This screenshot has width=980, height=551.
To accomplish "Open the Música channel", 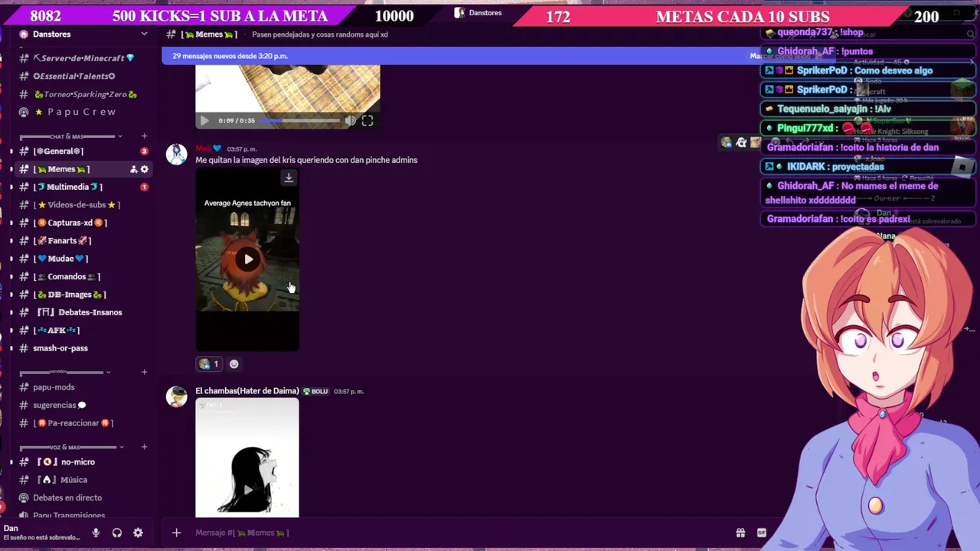I will click(x=63, y=480).
